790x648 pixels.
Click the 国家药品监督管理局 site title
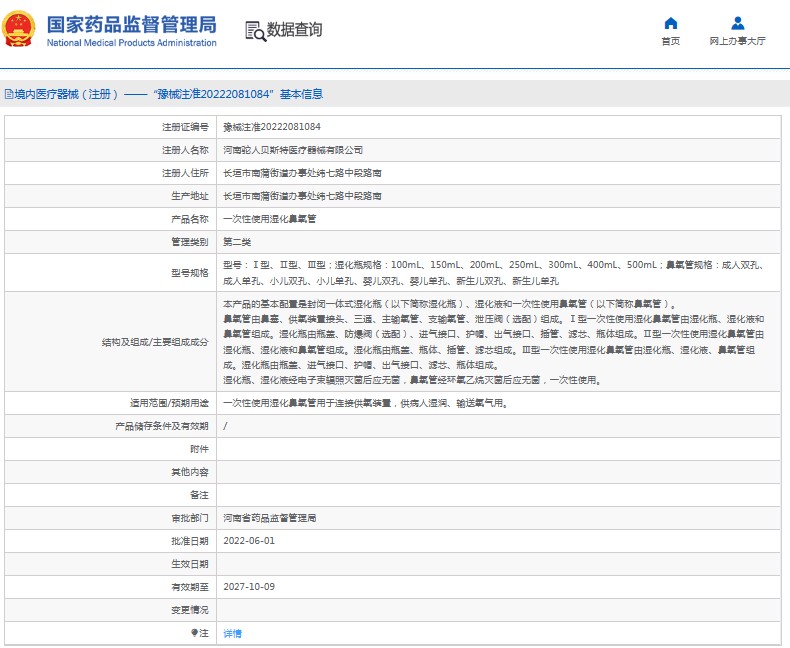pos(131,23)
